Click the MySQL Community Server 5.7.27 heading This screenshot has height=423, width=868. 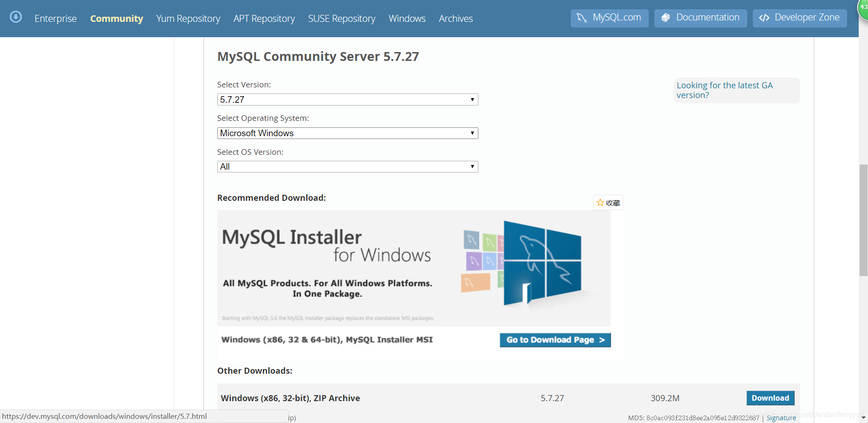coord(318,57)
